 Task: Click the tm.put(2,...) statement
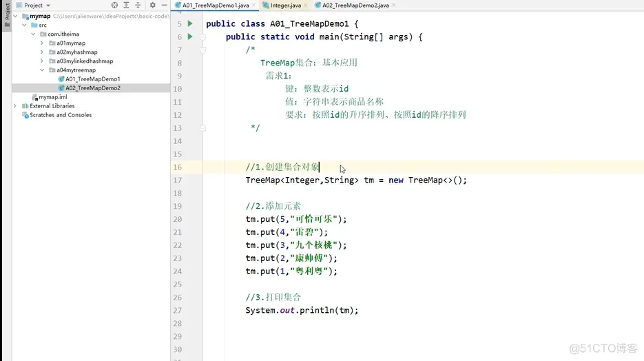tap(291, 258)
